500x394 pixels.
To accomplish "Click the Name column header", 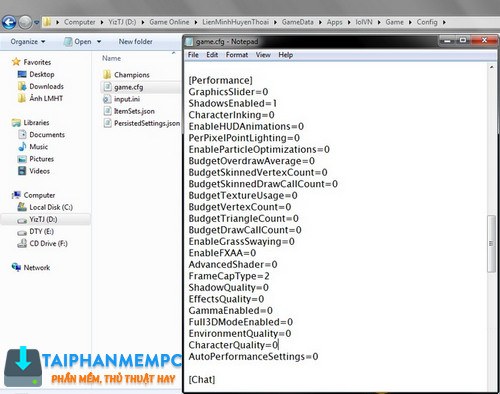I will 111,58.
